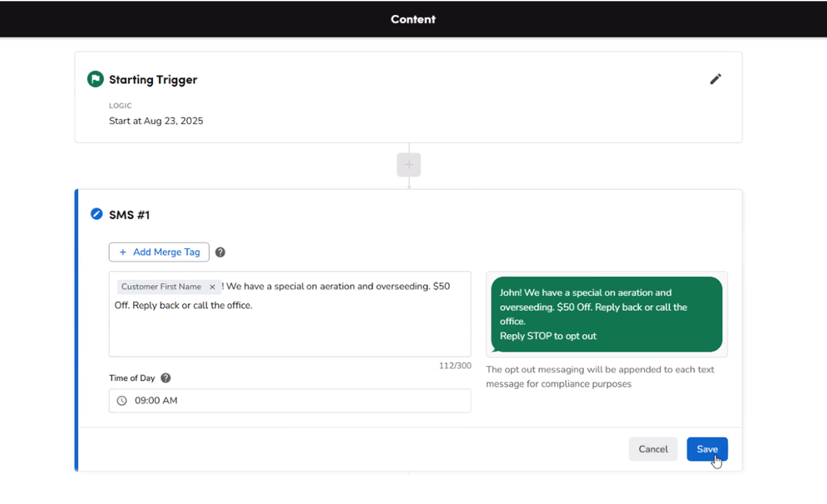Remove the Customer First Name merge tag

coord(212,287)
